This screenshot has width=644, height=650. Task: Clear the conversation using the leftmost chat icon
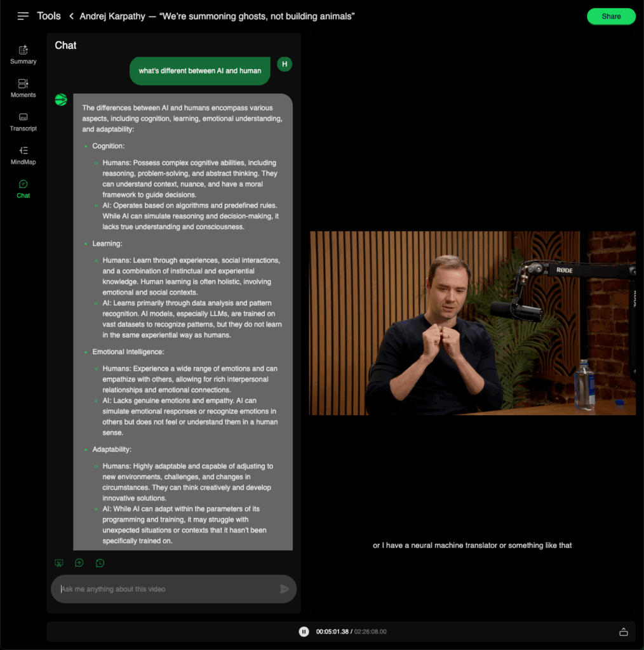[58, 562]
